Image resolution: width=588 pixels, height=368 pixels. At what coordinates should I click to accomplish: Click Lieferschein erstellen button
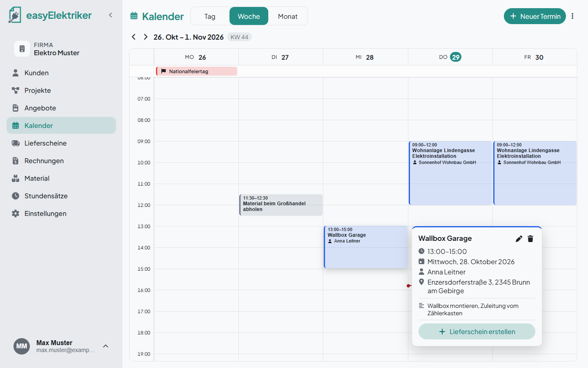tap(477, 332)
